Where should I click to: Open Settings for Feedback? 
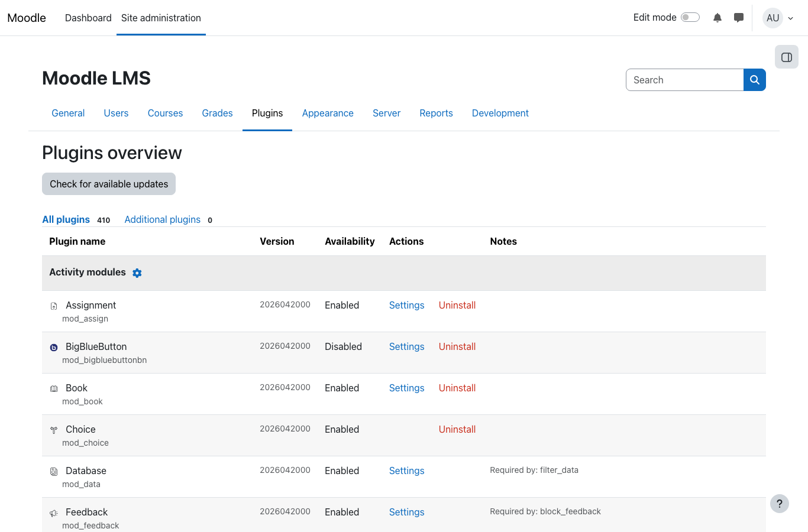(406, 512)
